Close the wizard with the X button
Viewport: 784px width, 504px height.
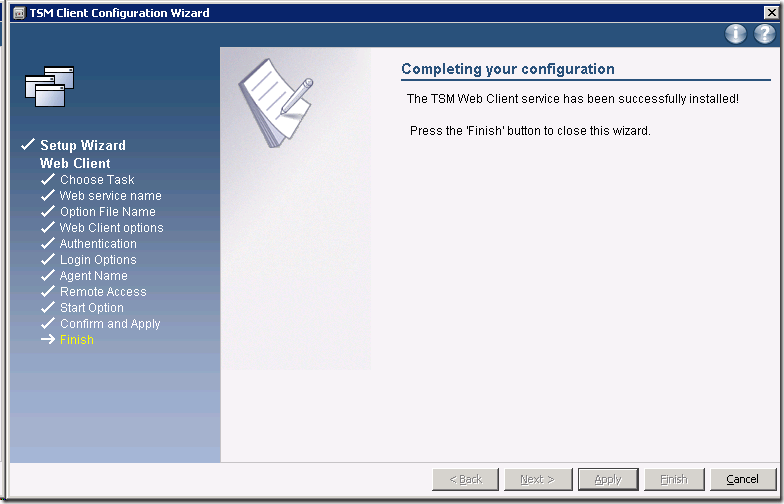click(770, 13)
